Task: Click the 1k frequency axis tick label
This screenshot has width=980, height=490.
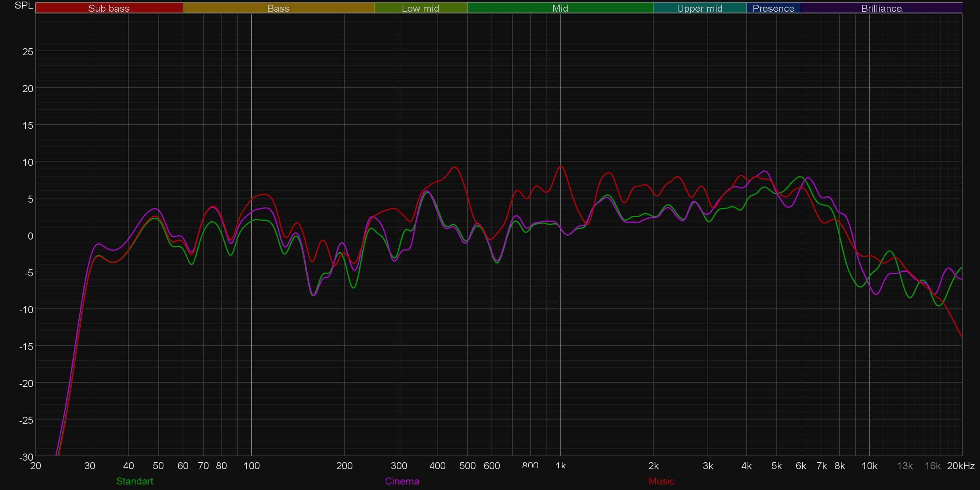Action: (x=561, y=466)
